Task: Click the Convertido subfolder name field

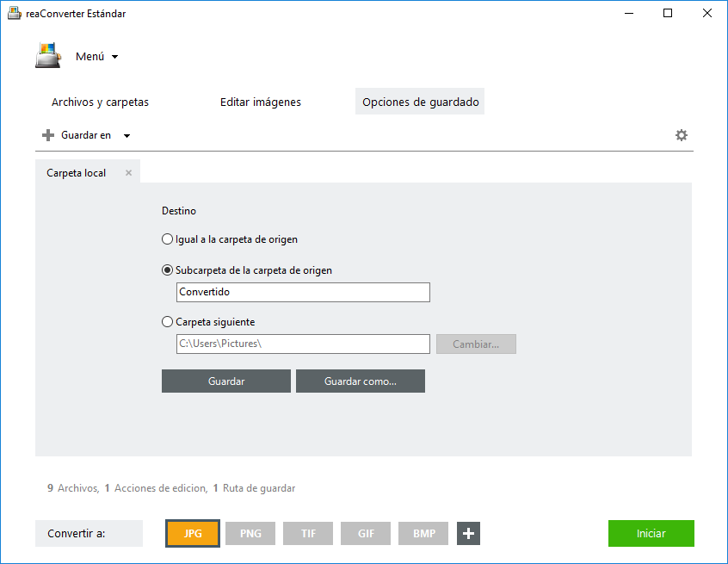Action: [303, 292]
